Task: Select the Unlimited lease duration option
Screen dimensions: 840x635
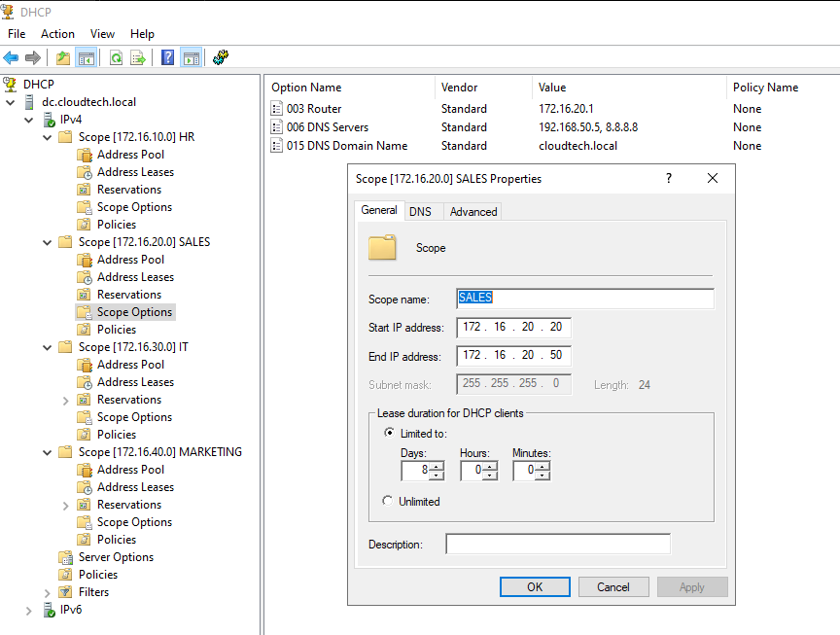Action: point(389,502)
